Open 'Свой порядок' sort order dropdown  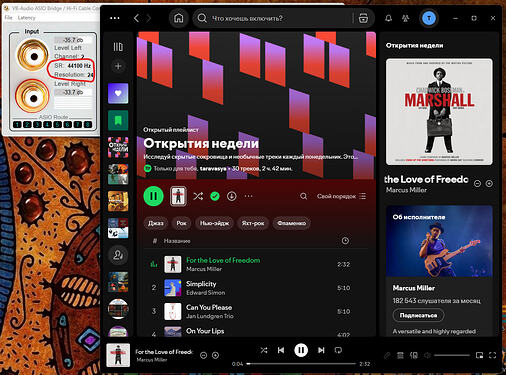[x=341, y=196]
